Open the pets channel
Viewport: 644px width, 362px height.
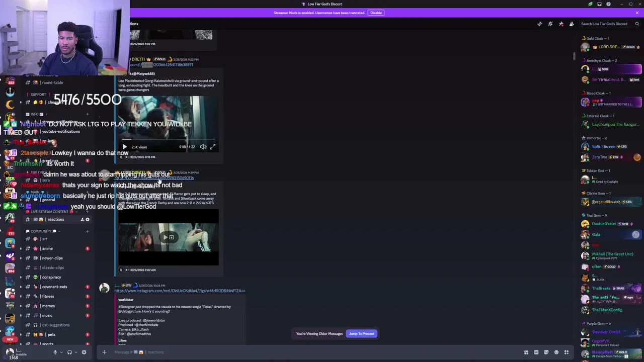click(57, 334)
